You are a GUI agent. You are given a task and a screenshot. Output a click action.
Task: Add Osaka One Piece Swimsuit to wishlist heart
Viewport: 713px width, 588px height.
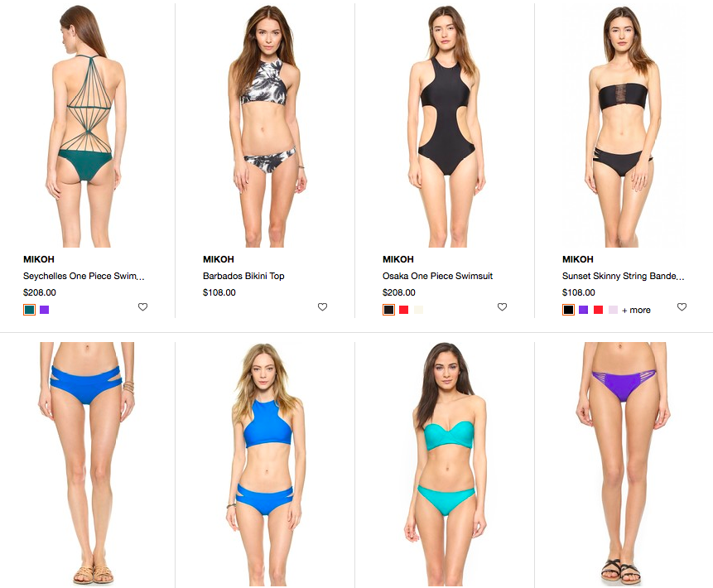pyautogui.click(x=502, y=307)
